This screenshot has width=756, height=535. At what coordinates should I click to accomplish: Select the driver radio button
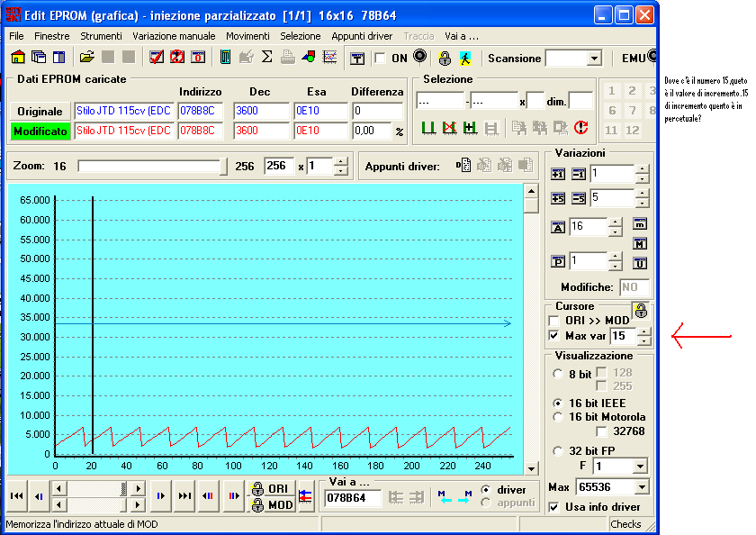486,490
